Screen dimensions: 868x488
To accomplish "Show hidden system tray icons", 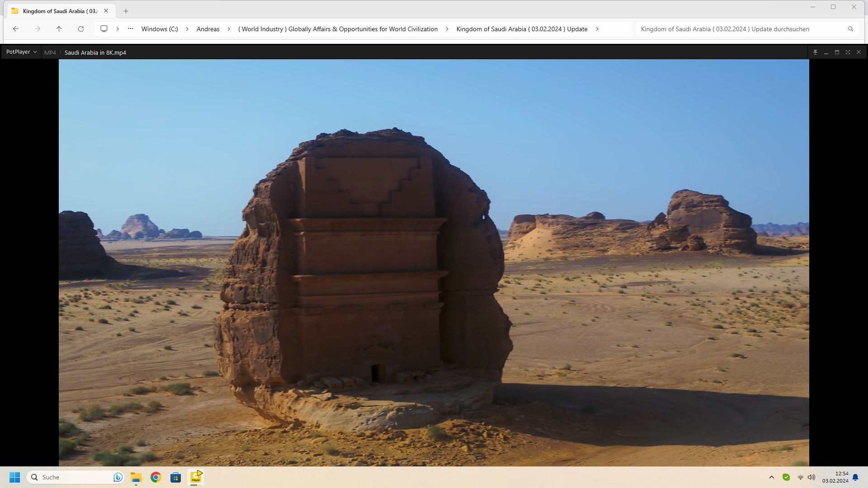I will point(772,477).
